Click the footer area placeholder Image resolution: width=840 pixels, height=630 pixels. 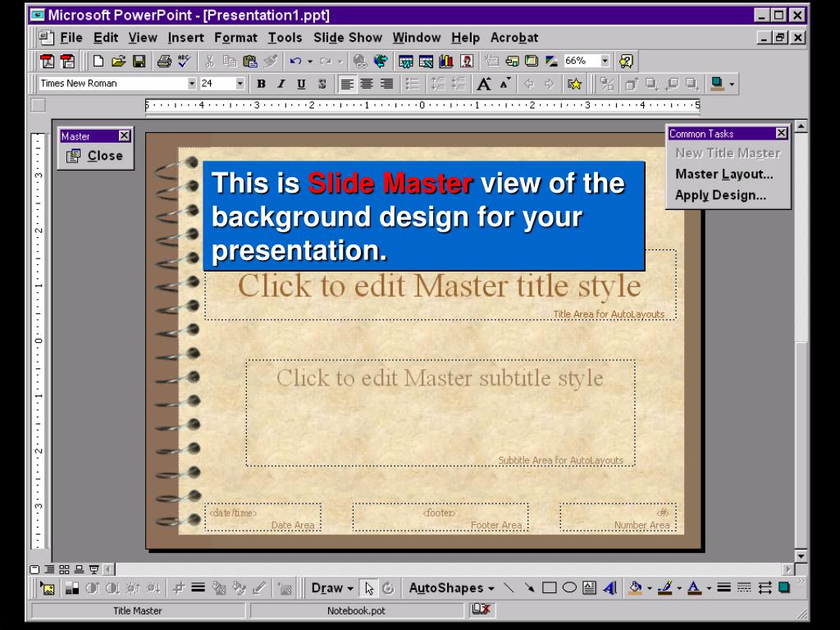coord(441,517)
